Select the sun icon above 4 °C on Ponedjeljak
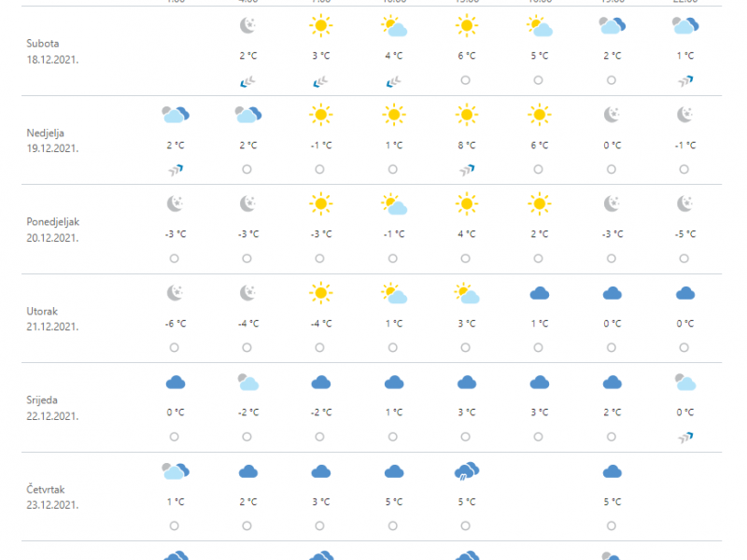Image resolution: width=747 pixels, height=560 pixels. point(466,203)
